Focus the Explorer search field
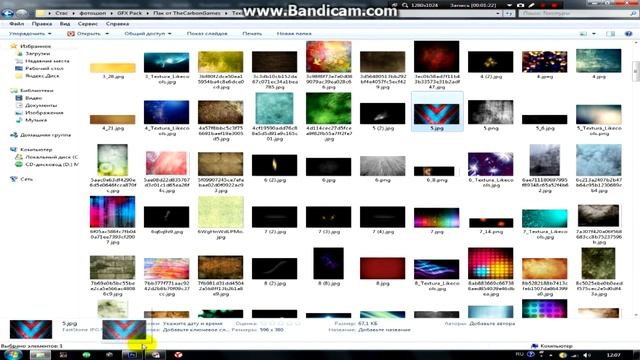Viewport: 640px width, 360px height. pos(578,13)
